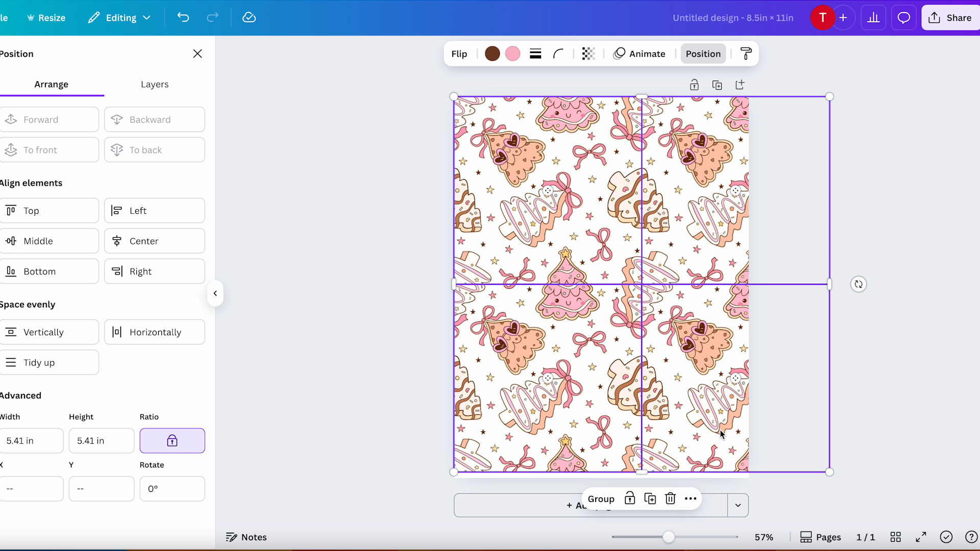
Task: Open the Arrange tab
Action: coord(52,84)
